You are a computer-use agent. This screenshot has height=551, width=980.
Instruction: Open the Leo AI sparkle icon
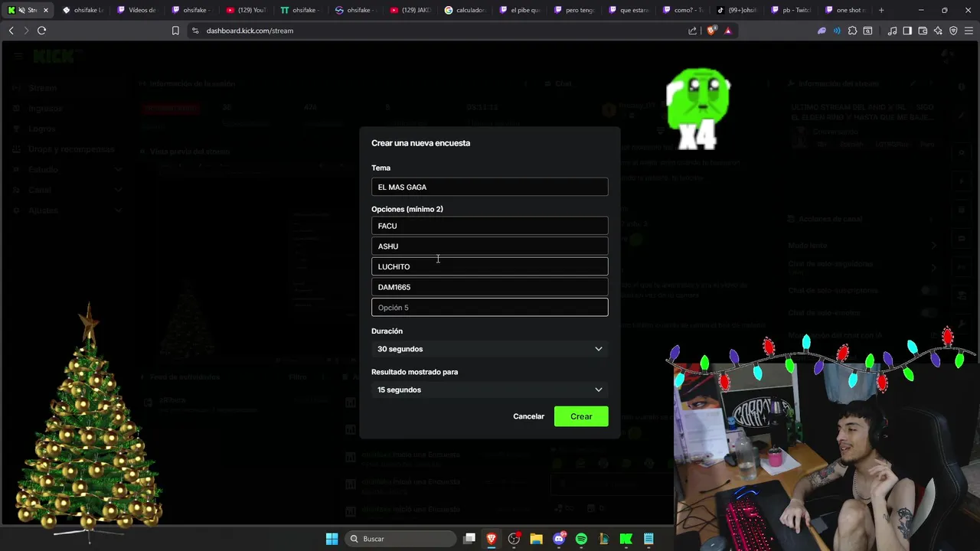(x=938, y=31)
